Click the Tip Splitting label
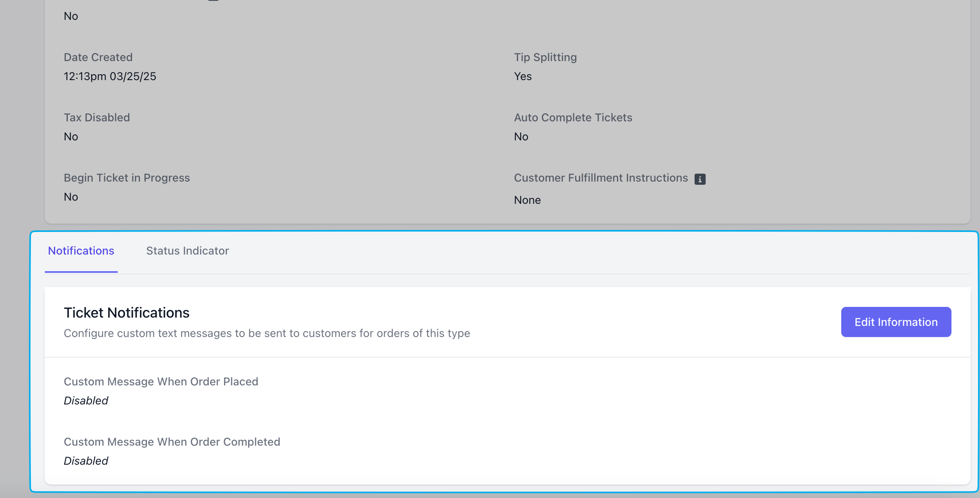 545,57
